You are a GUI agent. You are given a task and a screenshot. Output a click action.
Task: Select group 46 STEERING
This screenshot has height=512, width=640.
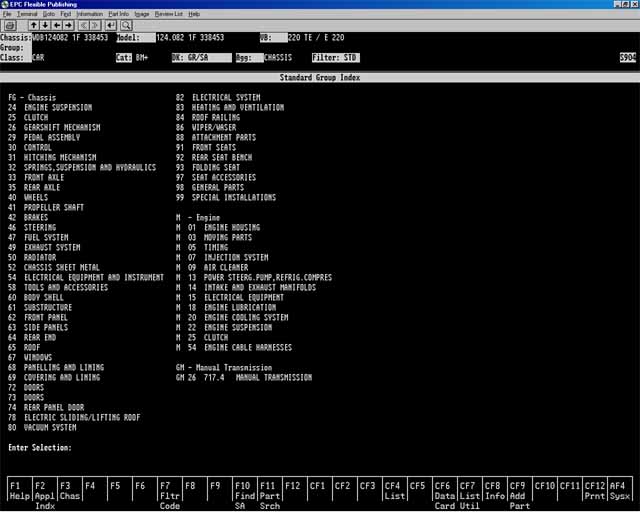32,227
